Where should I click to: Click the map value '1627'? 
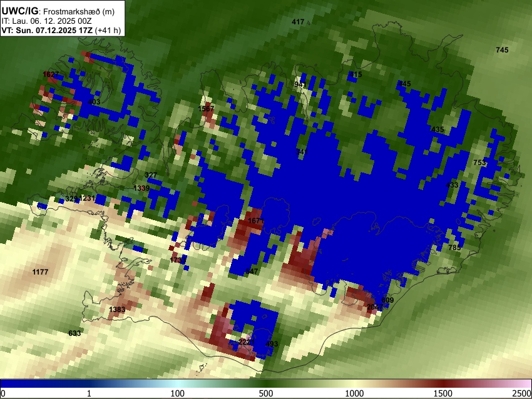pyautogui.click(x=51, y=74)
